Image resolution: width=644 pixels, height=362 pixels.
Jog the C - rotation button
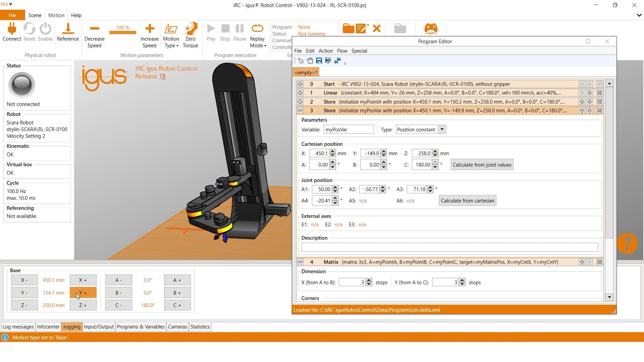click(118, 305)
